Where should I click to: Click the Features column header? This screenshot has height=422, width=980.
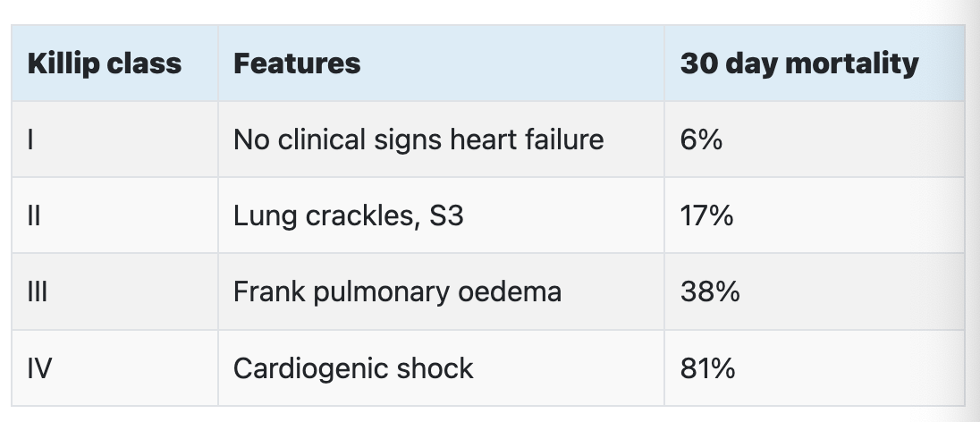pos(441,63)
